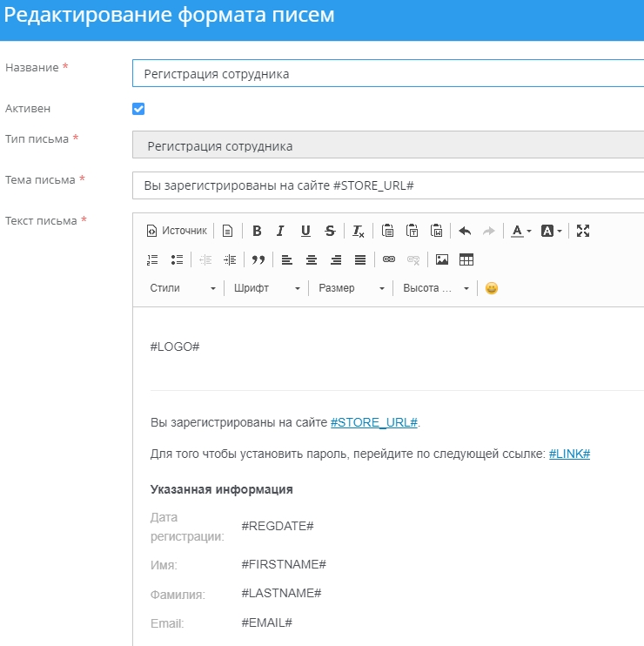
Task: Apply italic formatting in editor
Action: pyautogui.click(x=280, y=231)
